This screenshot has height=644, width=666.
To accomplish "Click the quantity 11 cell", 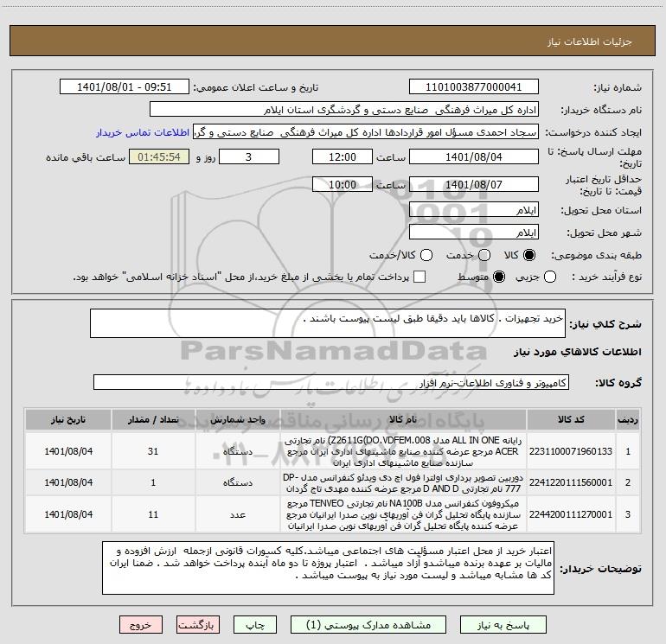I will tap(153, 514).
